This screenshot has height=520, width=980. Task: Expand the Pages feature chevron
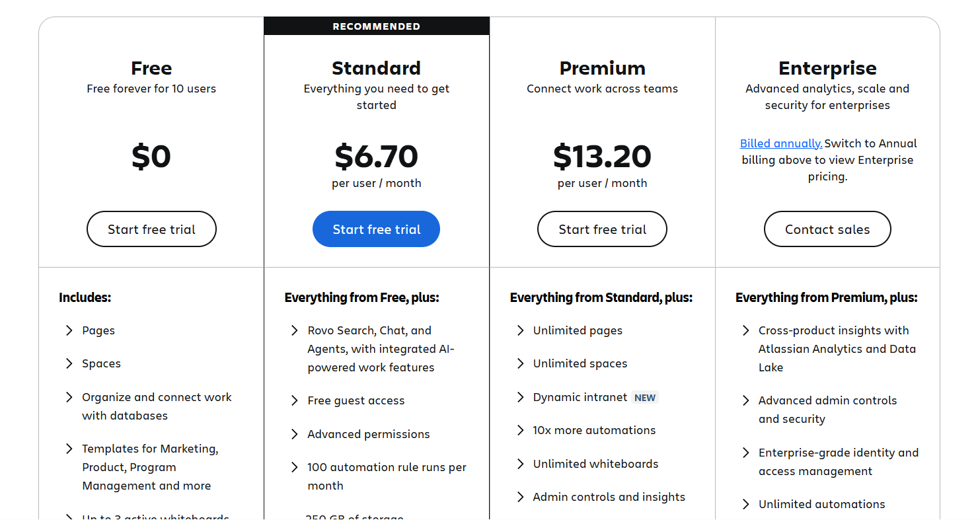(69, 330)
